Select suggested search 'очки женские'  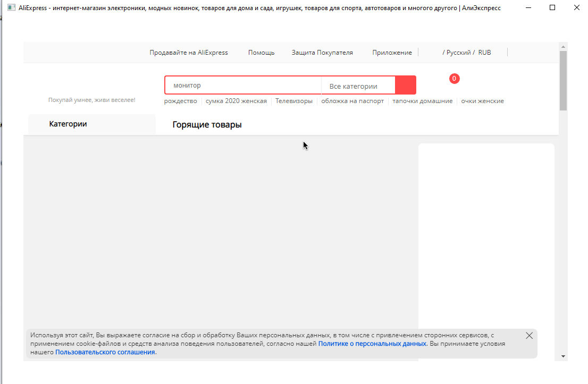click(x=482, y=101)
